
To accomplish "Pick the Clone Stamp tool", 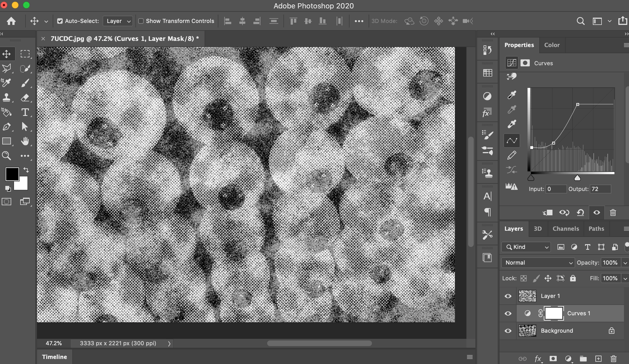I will [6, 98].
